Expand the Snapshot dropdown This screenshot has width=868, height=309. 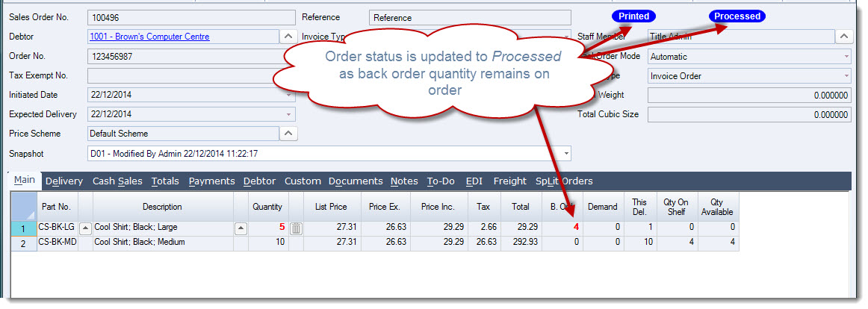(x=566, y=153)
